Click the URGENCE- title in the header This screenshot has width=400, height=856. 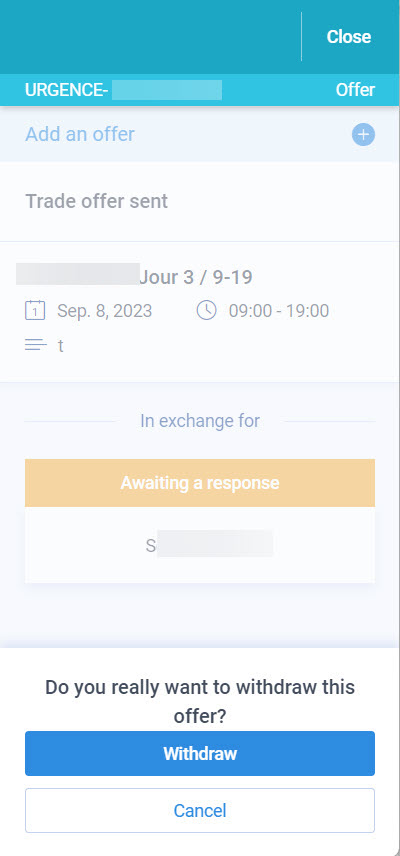[67, 90]
